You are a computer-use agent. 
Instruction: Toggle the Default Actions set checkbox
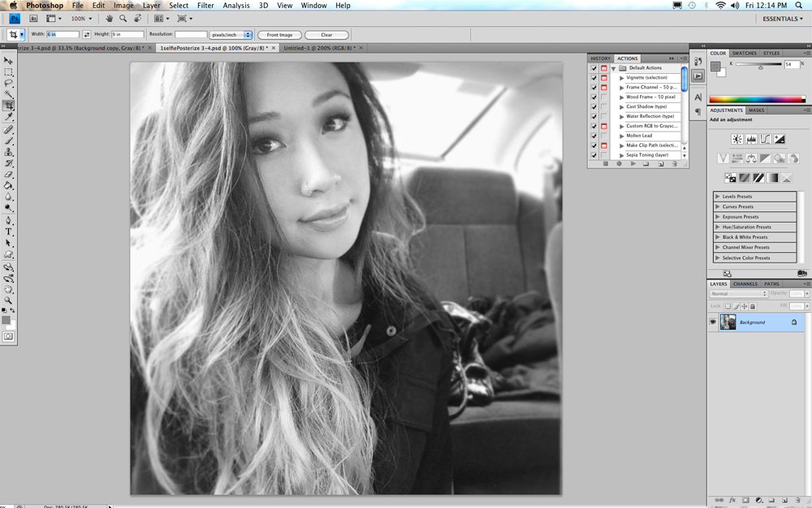594,68
